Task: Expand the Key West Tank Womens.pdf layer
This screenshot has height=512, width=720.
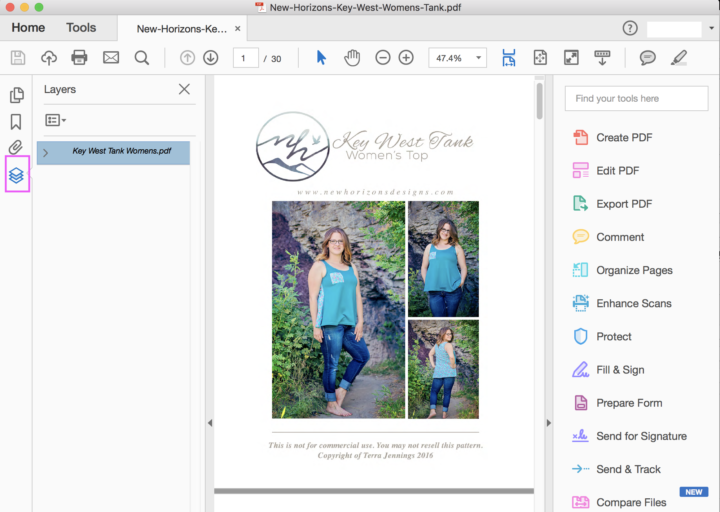Action: tap(45, 153)
